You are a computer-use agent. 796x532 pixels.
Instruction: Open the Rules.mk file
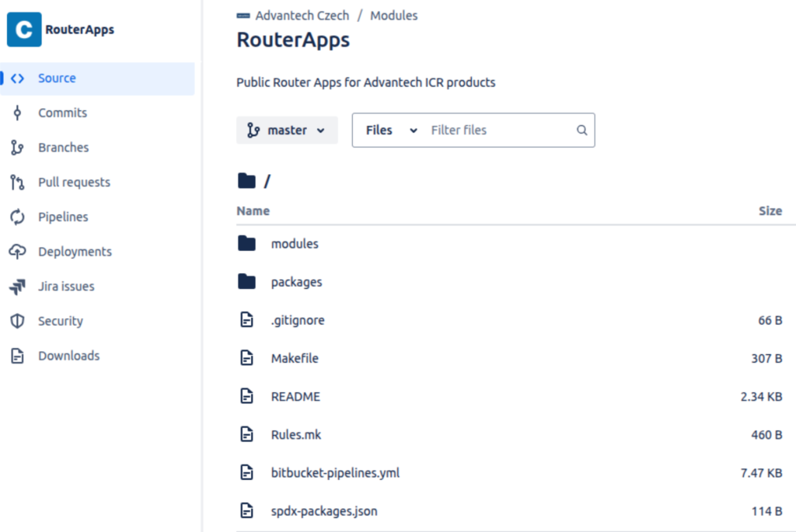(x=296, y=435)
